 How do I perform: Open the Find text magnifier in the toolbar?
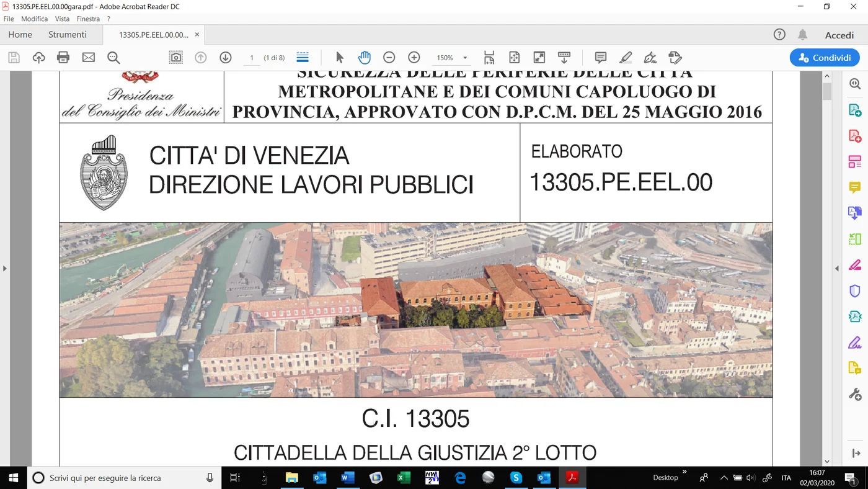(113, 58)
